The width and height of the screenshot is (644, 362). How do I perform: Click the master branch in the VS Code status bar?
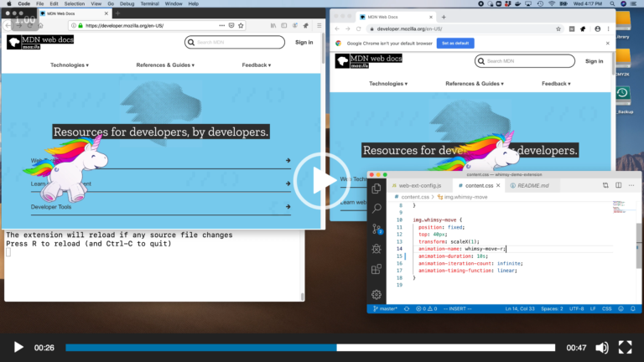pos(385,308)
